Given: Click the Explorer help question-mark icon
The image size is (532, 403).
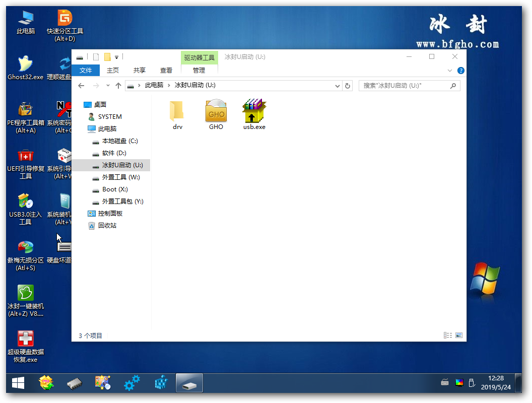Looking at the screenshot, I should click(x=461, y=71).
